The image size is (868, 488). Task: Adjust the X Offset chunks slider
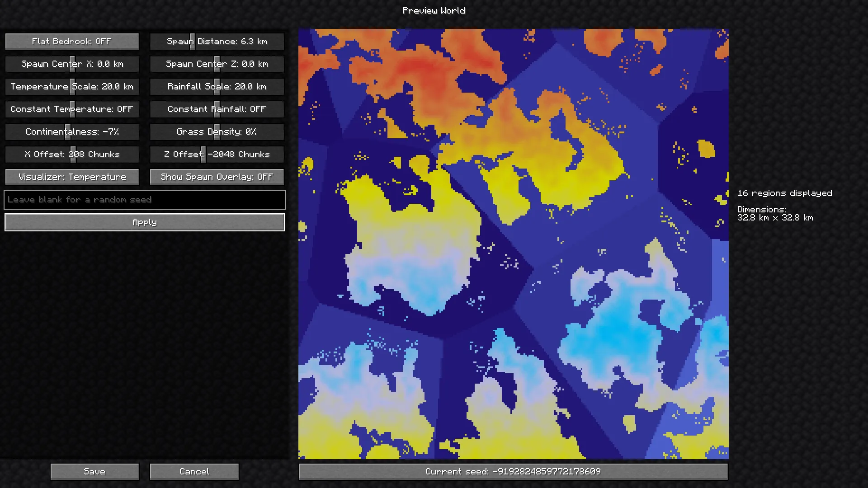[72, 154]
